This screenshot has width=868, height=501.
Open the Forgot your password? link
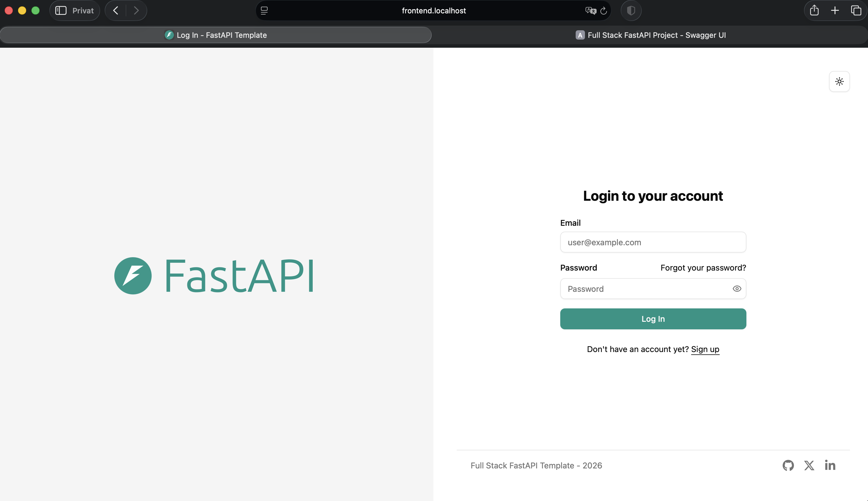coord(703,268)
